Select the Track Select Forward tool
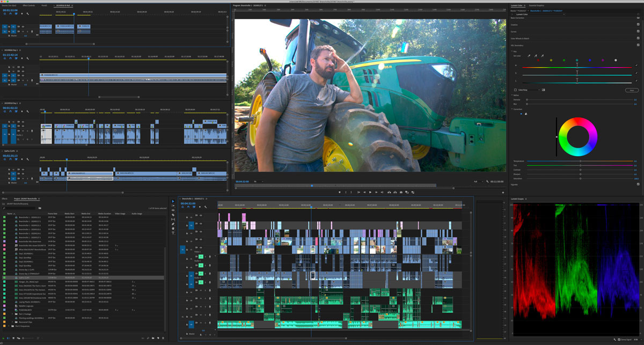The width and height of the screenshot is (644, 345). (173, 205)
